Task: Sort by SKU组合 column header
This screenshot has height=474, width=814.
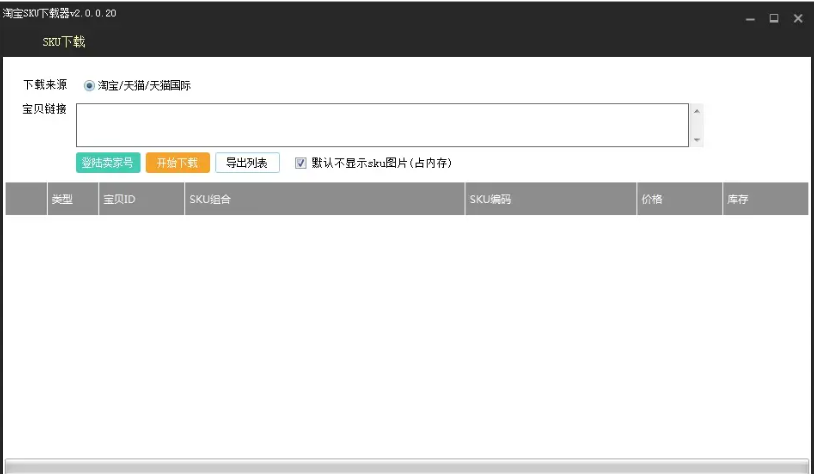Action: 324,199
